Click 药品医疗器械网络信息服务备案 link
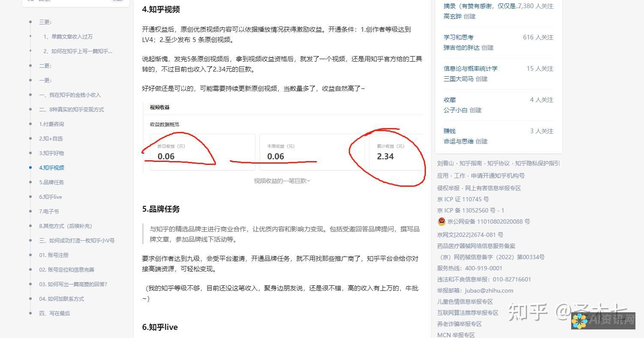644x338 pixels. pos(476,246)
